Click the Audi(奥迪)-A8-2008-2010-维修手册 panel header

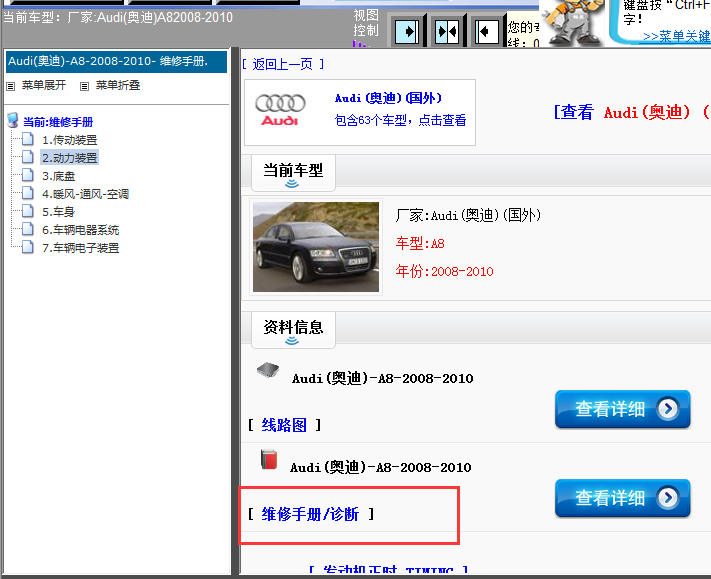[117, 62]
